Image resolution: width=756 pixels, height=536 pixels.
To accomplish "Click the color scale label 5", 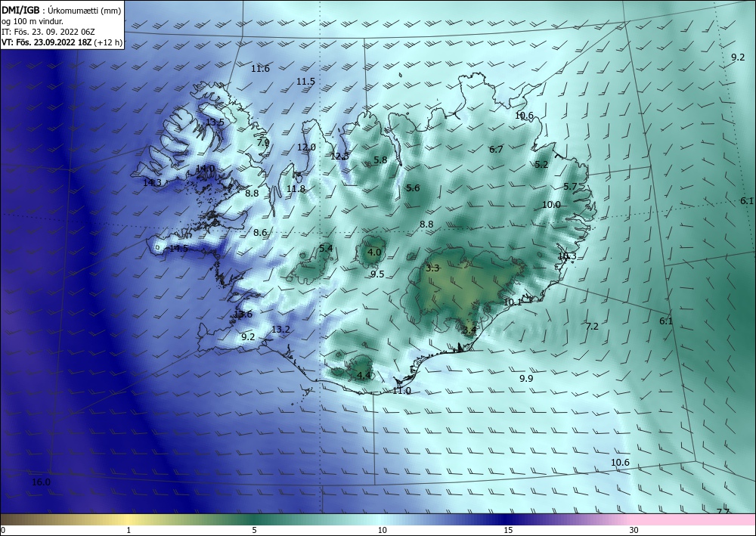I will [255, 530].
